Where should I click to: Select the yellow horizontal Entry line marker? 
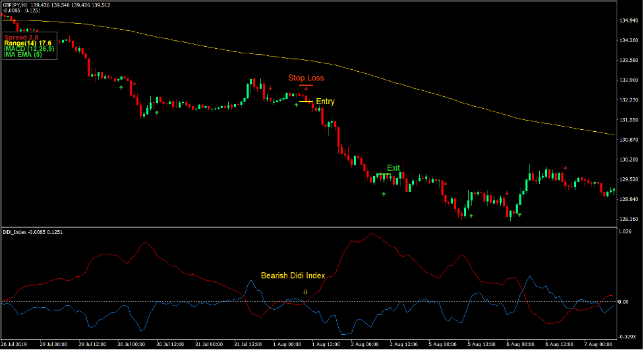306,102
